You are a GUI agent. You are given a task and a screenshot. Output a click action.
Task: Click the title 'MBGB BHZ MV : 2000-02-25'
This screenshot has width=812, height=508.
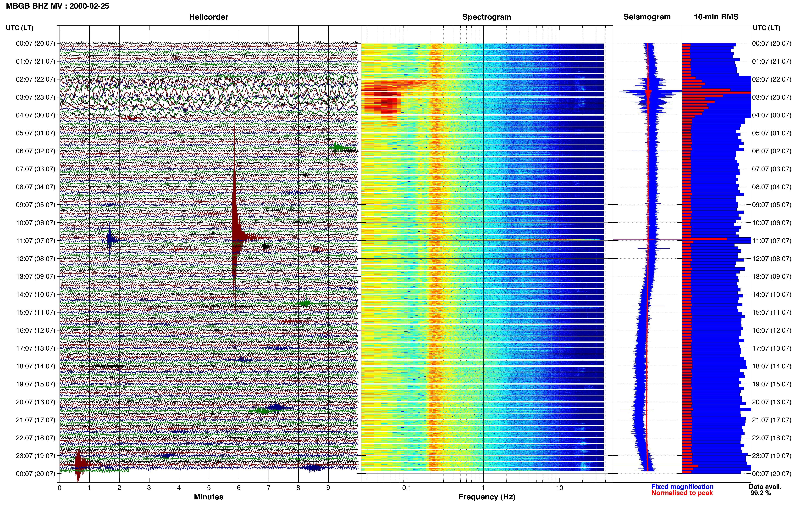coord(57,6)
